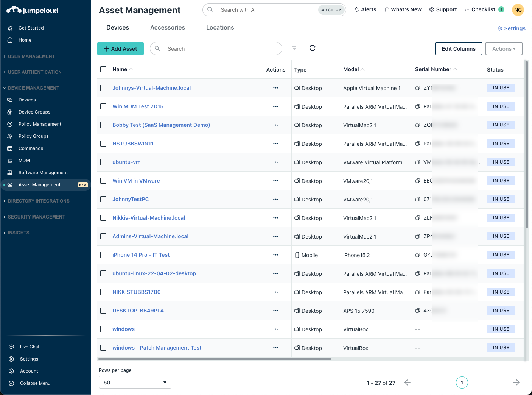532x395 pixels.
Task: Check the Nikkis-Virtual-Machine.local checkbox
Action: 103,218
